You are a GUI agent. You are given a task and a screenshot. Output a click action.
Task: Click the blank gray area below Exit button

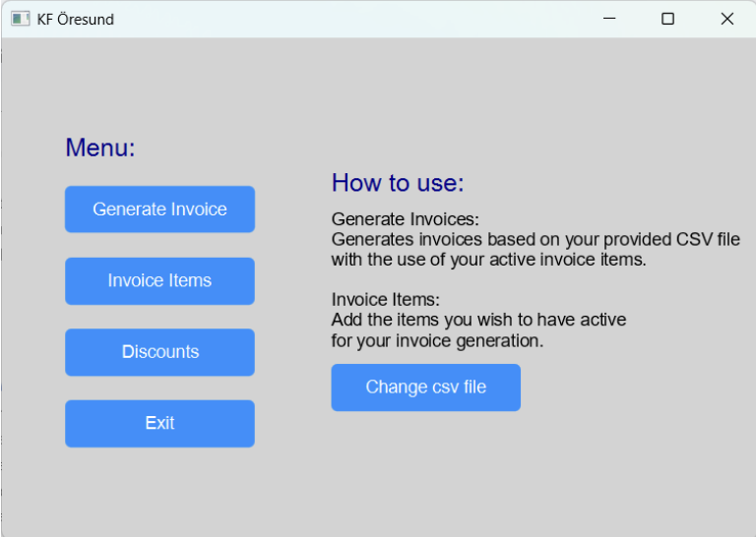click(x=159, y=492)
